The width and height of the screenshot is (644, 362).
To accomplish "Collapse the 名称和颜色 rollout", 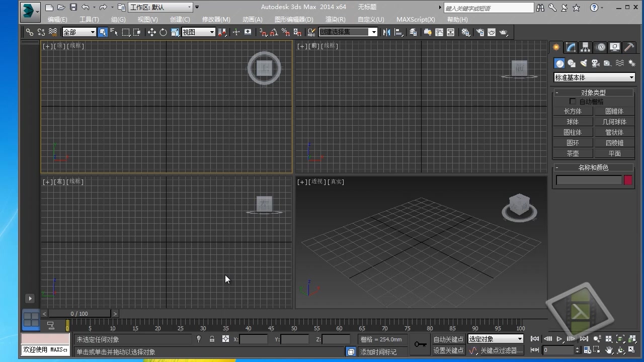I will 593,167.
